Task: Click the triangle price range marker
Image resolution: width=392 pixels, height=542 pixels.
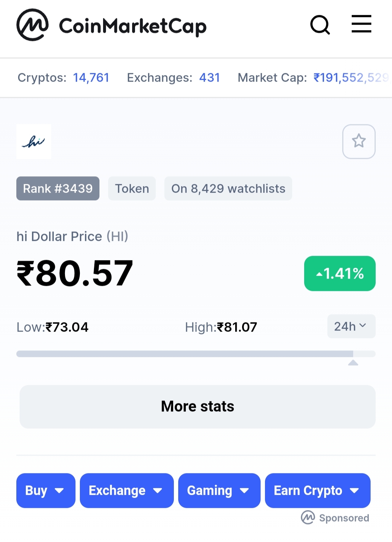Action: coord(353,363)
